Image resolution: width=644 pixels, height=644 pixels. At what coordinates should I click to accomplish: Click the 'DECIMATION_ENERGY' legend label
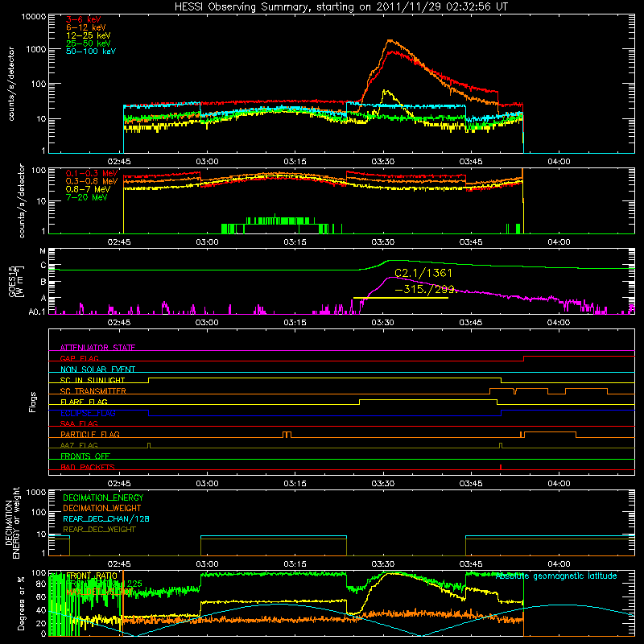pyautogui.click(x=103, y=497)
